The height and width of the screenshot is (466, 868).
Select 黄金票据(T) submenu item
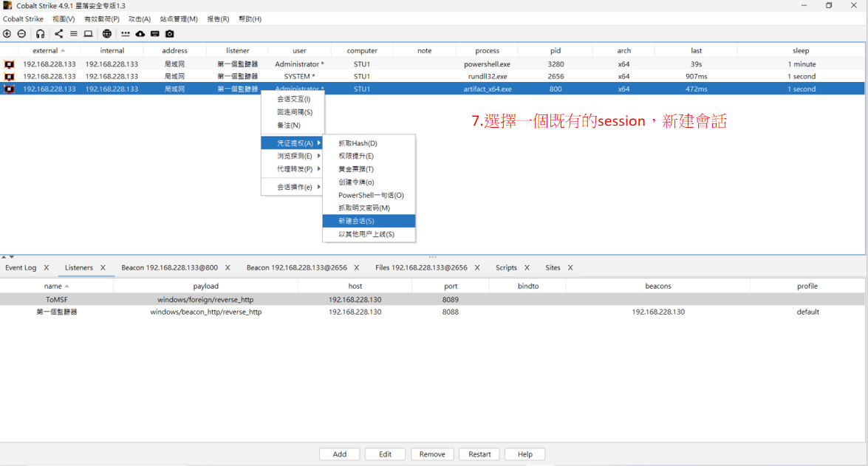[x=369, y=169]
